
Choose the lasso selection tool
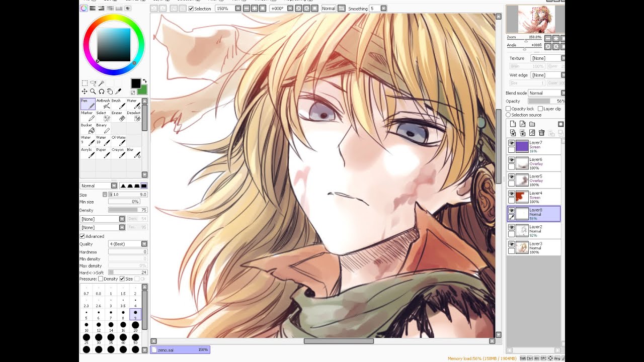(x=93, y=83)
